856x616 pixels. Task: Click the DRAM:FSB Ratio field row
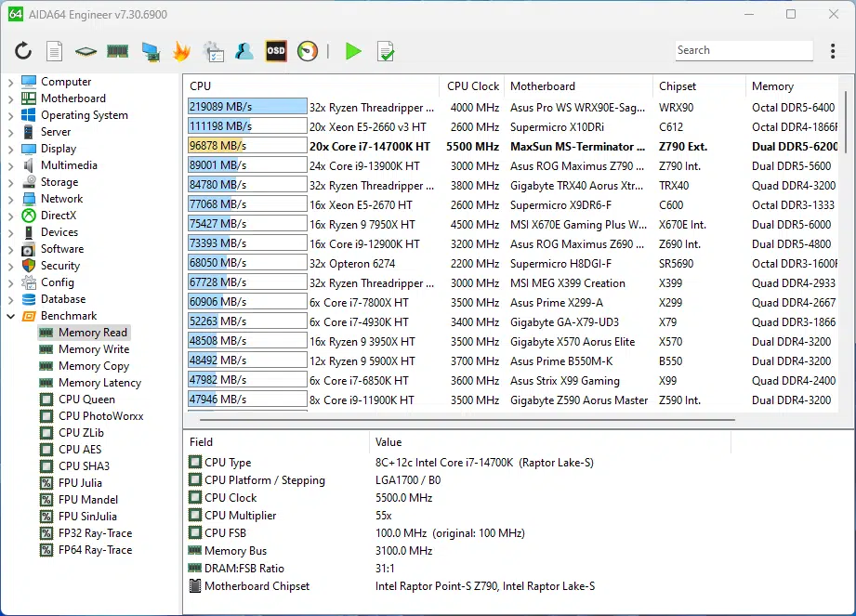(x=458, y=569)
